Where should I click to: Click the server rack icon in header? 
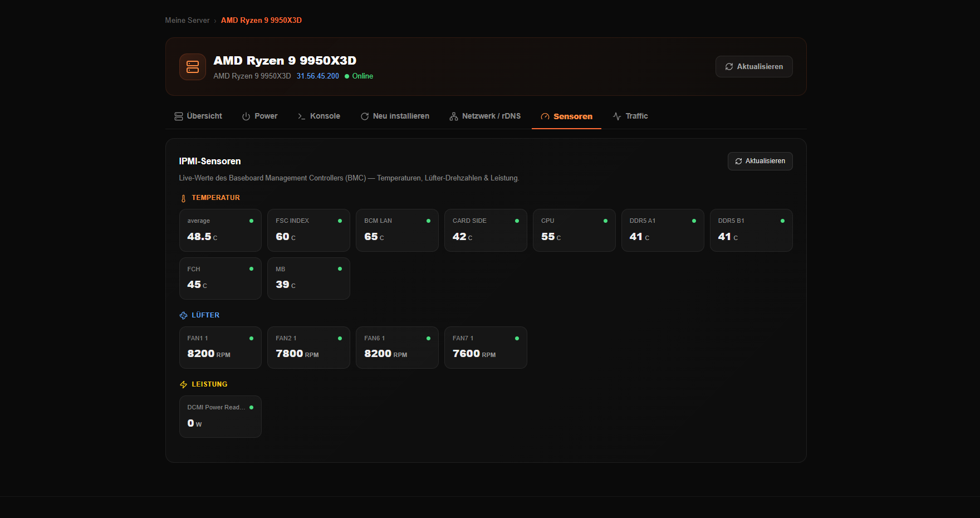[x=193, y=67]
